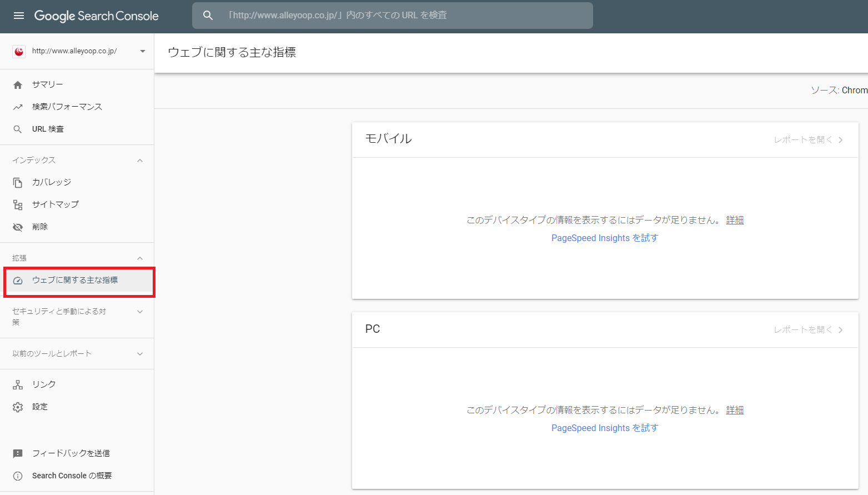Viewport: 868px width, 495px height.
Task: Click the search magnifier icon in URL bar
Action: [208, 16]
